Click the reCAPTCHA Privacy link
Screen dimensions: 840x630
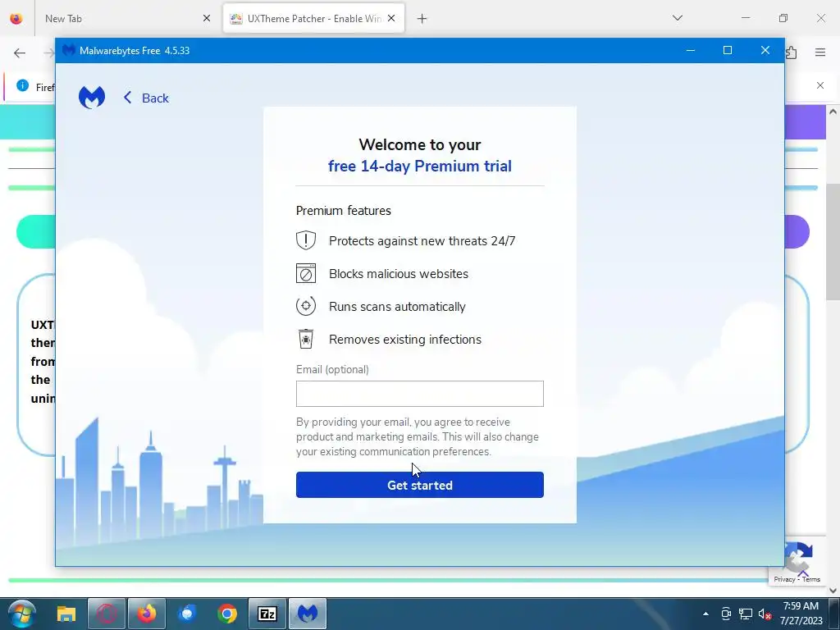tap(784, 579)
